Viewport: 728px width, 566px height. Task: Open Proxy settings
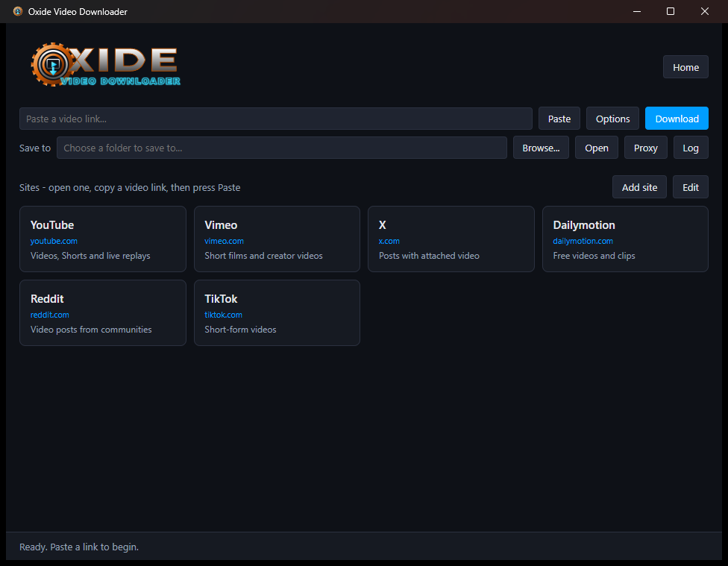645,148
